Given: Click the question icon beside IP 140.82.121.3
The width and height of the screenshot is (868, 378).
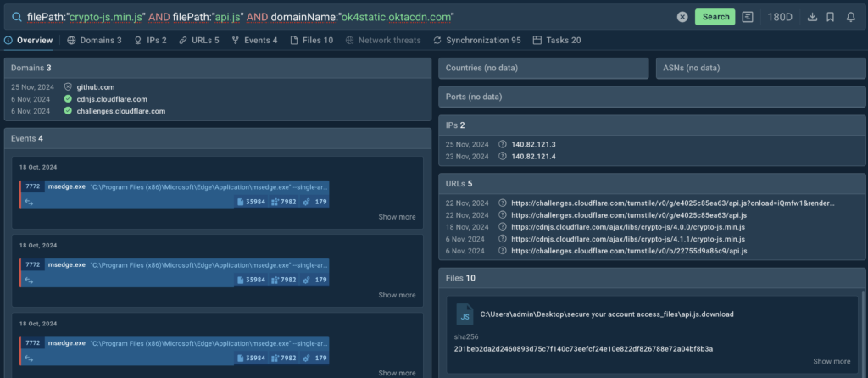Looking at the screenshot, I should point(503,144).
